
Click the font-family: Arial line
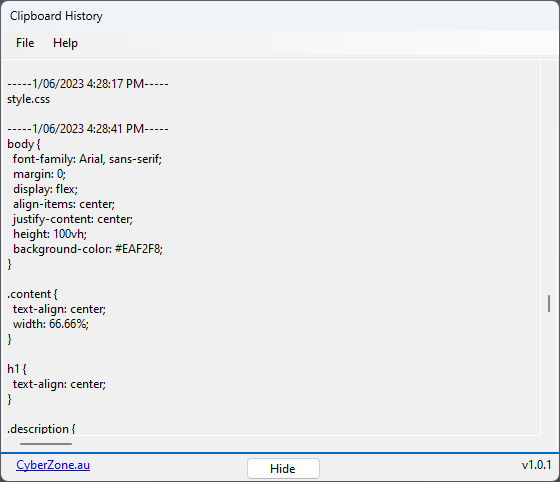point(88,159)
